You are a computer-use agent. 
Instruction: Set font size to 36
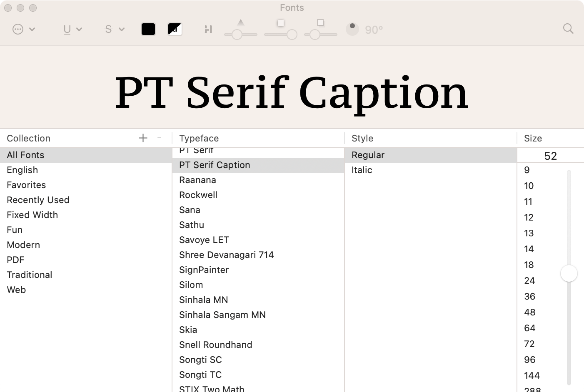coord(529,297)
